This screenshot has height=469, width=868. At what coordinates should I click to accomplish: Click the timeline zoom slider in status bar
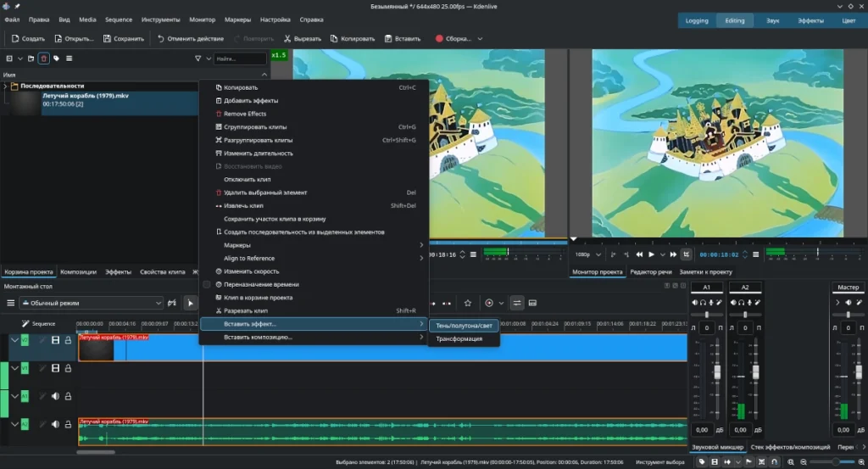(x=832, y=462)
